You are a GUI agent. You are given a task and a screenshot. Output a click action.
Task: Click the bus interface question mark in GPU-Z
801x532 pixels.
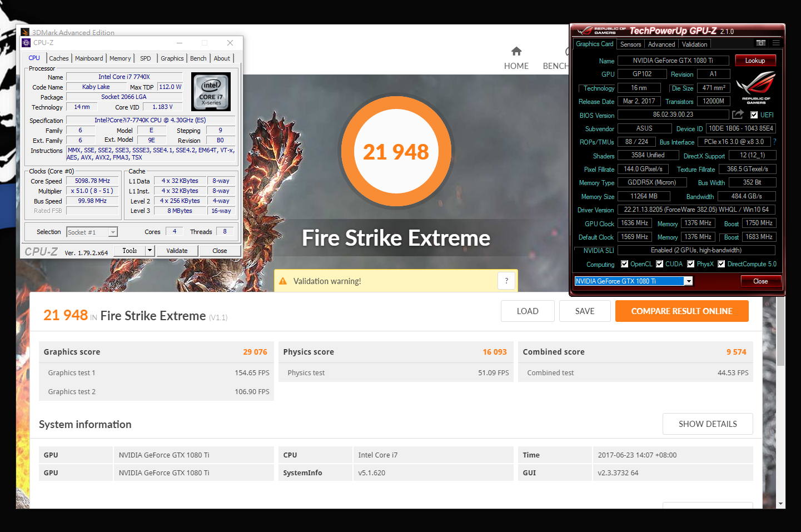click(x=774, y=142)
